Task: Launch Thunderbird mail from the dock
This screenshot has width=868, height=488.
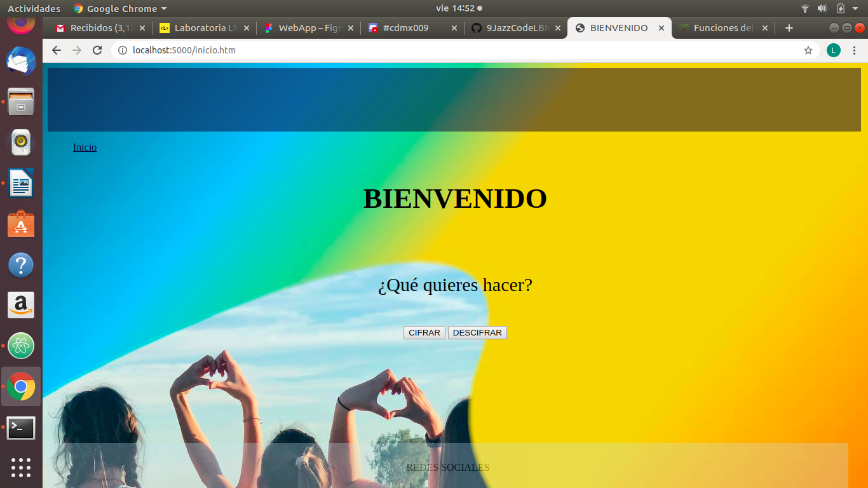Action: pos(21,62)
